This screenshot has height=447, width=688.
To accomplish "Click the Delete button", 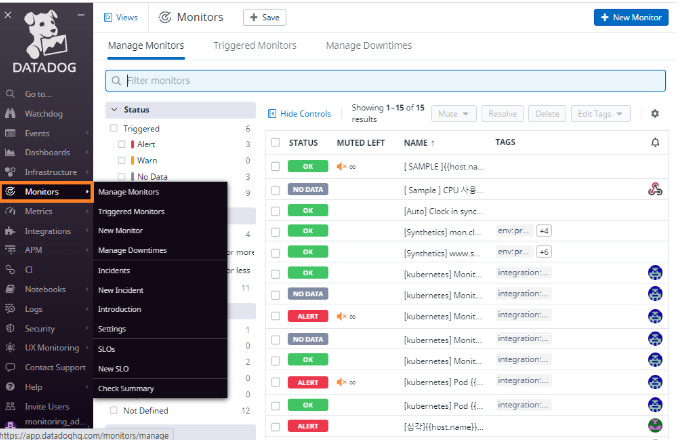I will 547,114.
